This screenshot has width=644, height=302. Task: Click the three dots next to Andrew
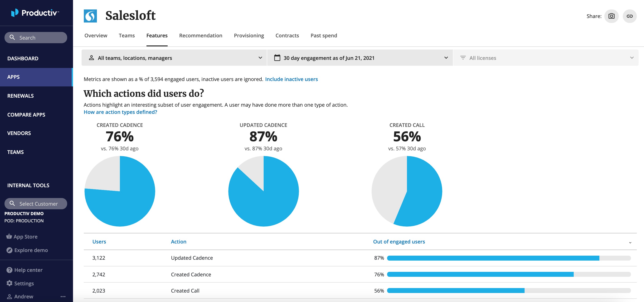[x=63, y=297]
